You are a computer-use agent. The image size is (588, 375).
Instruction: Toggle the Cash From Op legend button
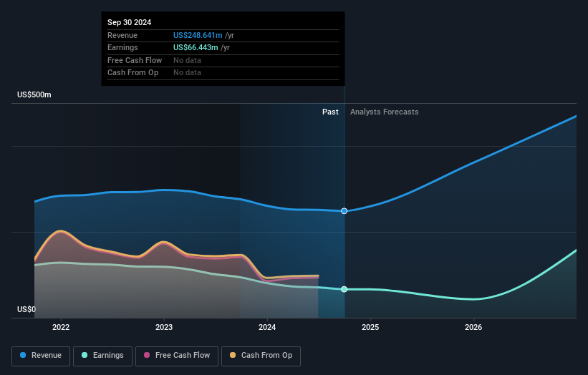pos(261,356)
